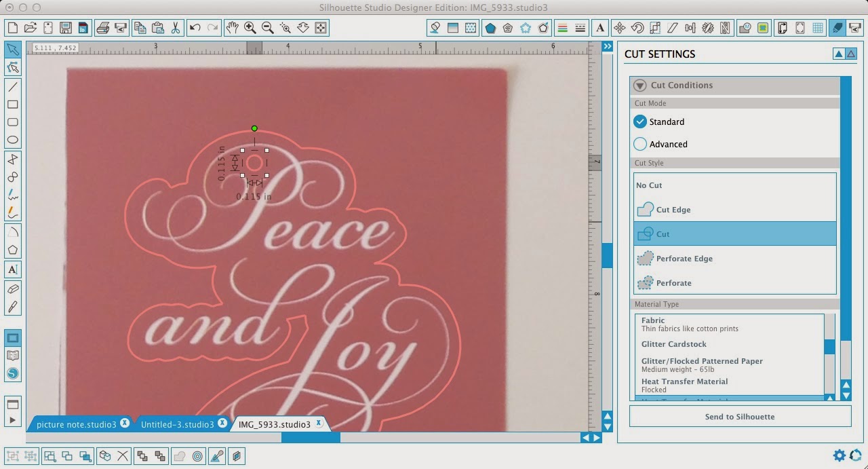Open preferences gear icon at bottom right
This screenshot has height=469, width=868.
(840, 455)
